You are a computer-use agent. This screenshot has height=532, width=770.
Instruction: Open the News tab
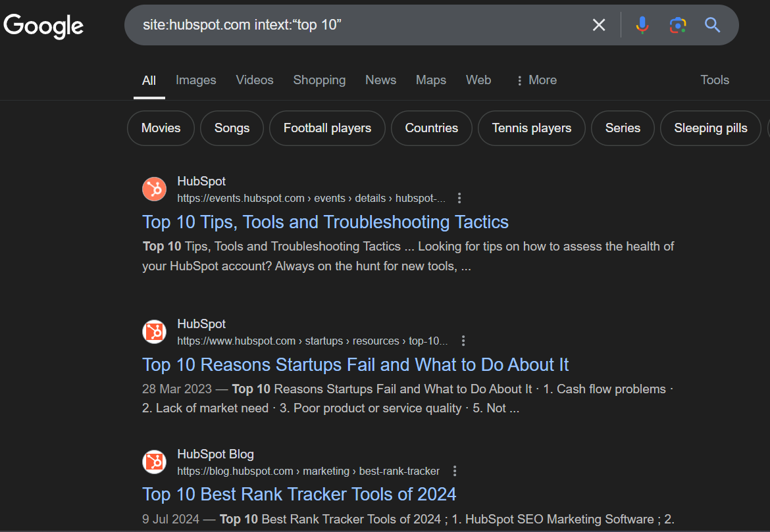point(380,80)
